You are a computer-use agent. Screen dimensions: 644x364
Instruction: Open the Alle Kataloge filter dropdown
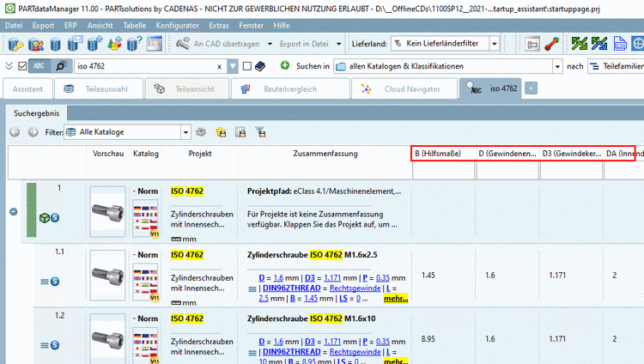[185, 132]
